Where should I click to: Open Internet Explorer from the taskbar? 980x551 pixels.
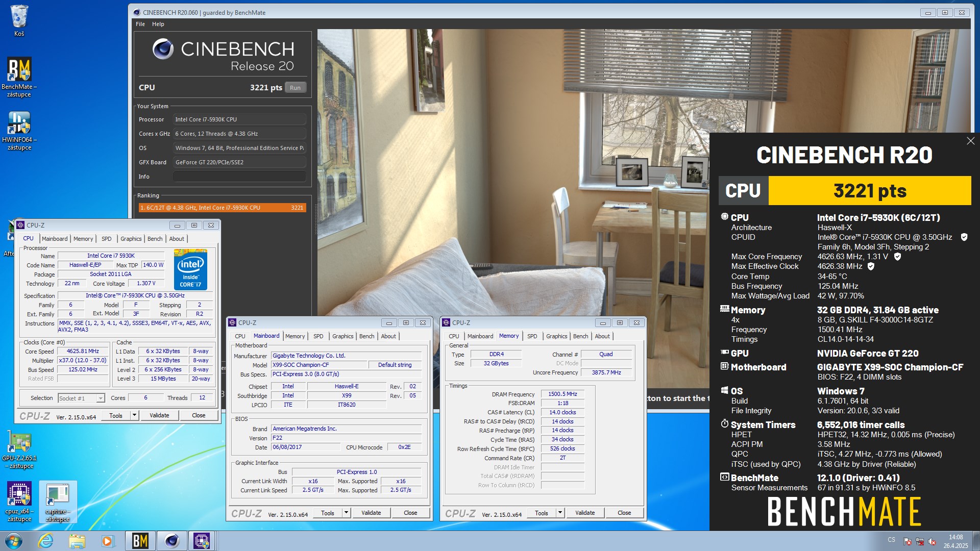(46, 541)
